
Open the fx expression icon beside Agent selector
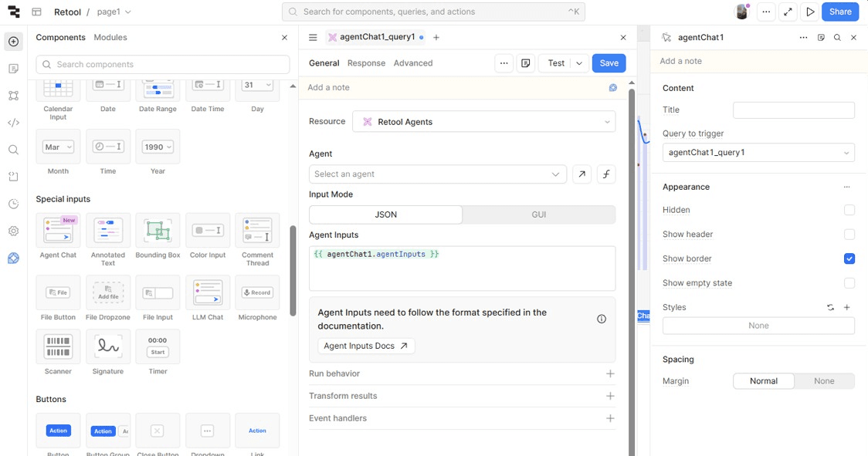pos(606,174)
